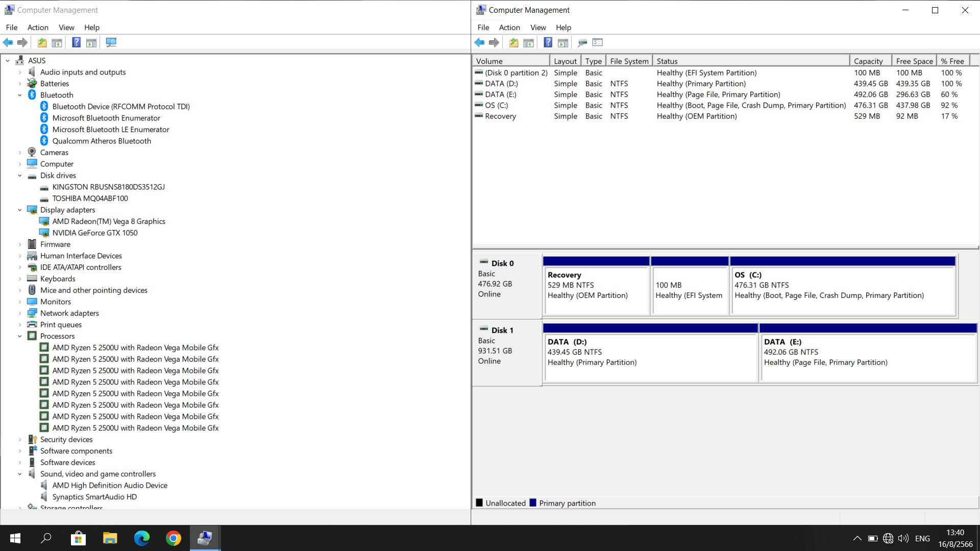Select Synaptics SmartAudio HD device

[x=94, y=497]
